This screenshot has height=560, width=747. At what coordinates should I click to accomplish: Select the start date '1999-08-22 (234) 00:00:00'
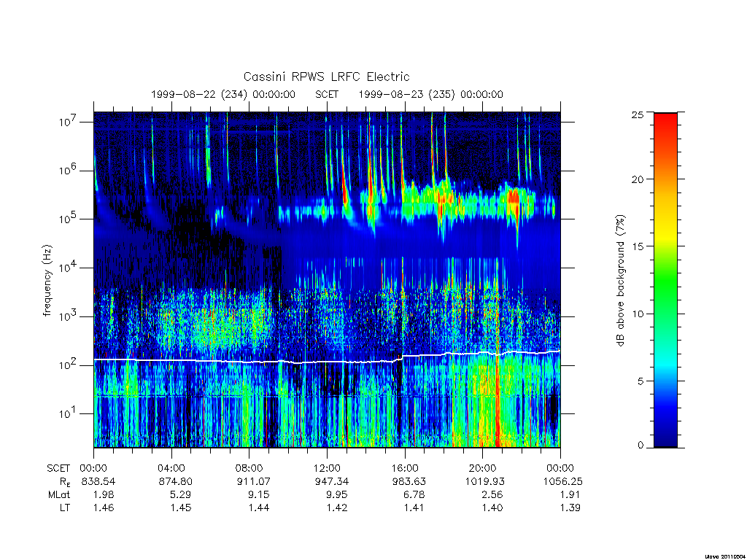point(223,94)
